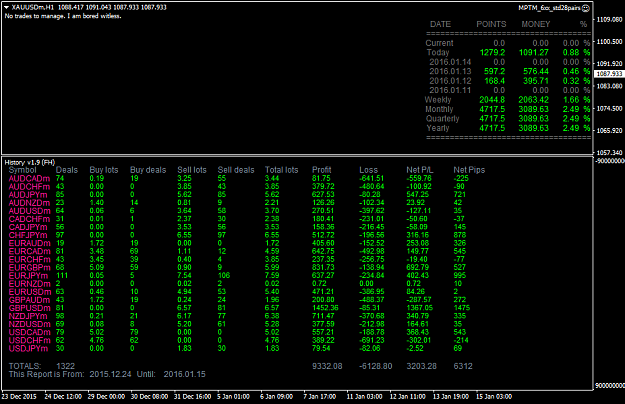
Task: Select the USDCADm symbol row
Action: 239,332
